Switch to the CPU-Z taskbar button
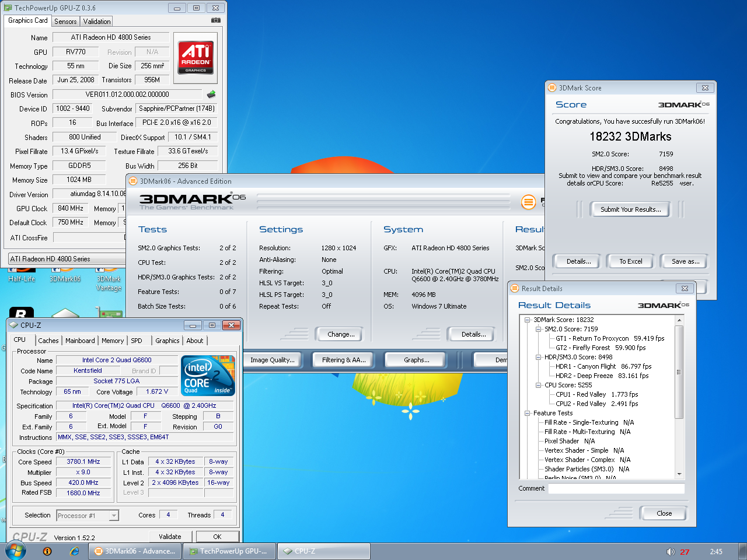This screenshot has height=560, width=747. (324, 551)
